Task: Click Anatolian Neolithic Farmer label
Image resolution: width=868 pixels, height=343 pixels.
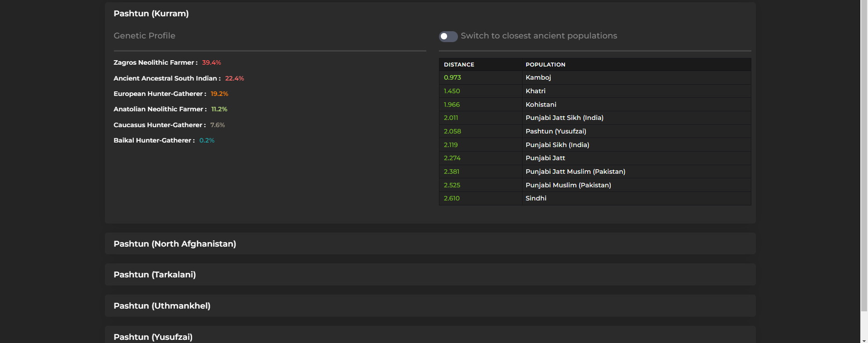Action: (x=160, y=109)
